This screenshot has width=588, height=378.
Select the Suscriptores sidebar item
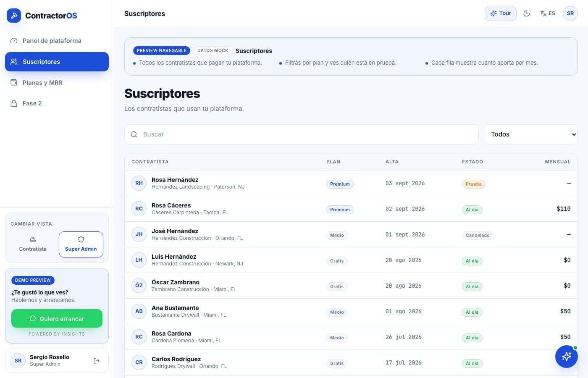pos(57,62)
